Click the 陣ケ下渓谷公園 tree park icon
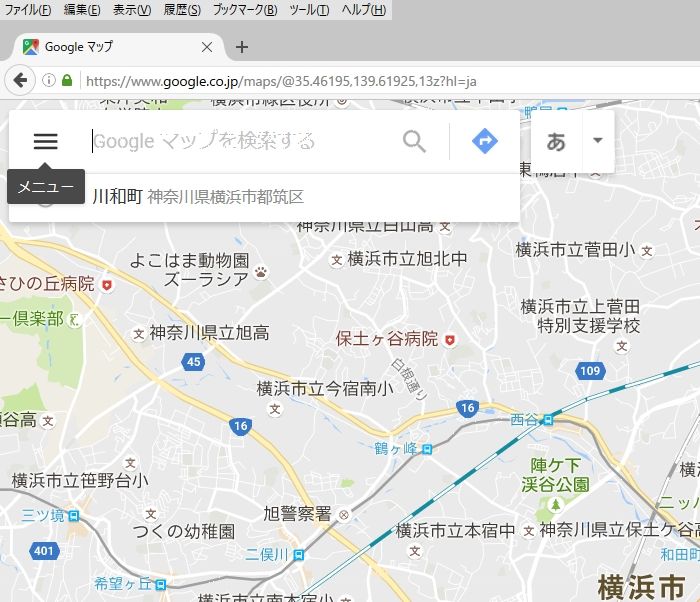 pos(555,505)
